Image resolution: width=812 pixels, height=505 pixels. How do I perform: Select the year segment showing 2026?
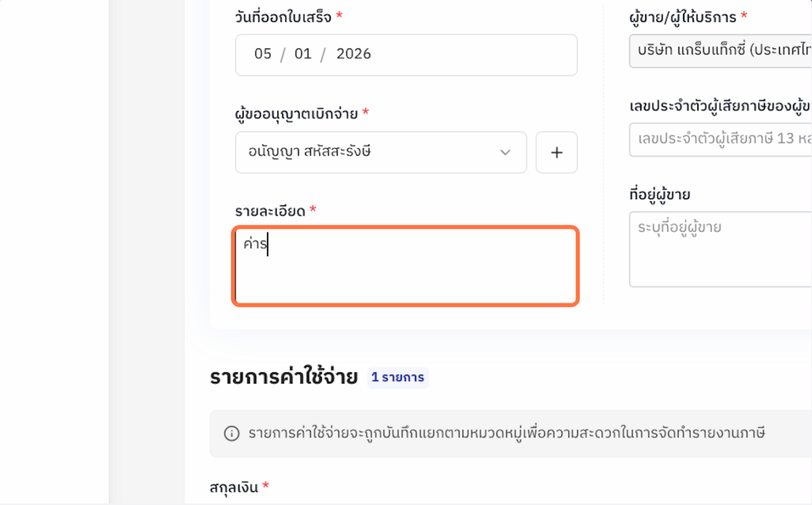(355, 53)
